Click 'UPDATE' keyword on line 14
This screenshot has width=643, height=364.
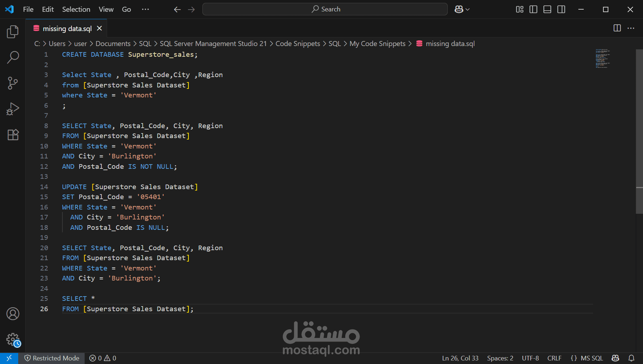74,187
